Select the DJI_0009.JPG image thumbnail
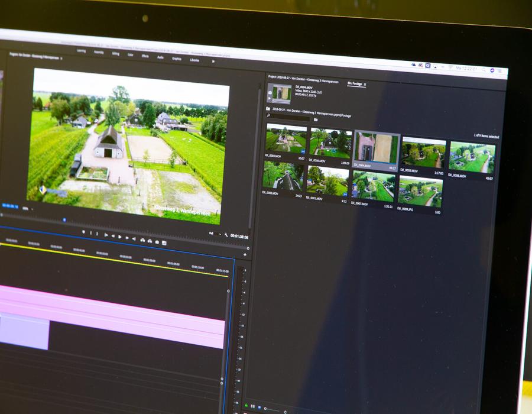The image size is (532, 414). (420, 192)
